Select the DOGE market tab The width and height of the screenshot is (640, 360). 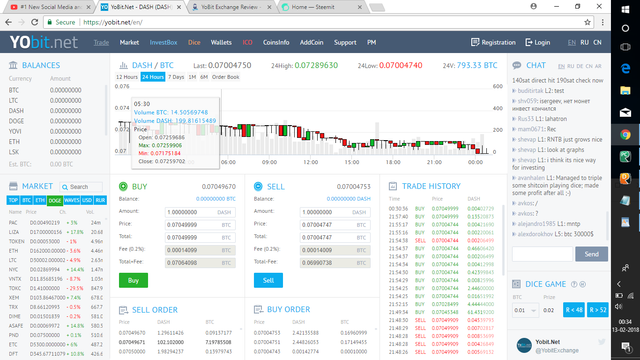coord(55,200)
